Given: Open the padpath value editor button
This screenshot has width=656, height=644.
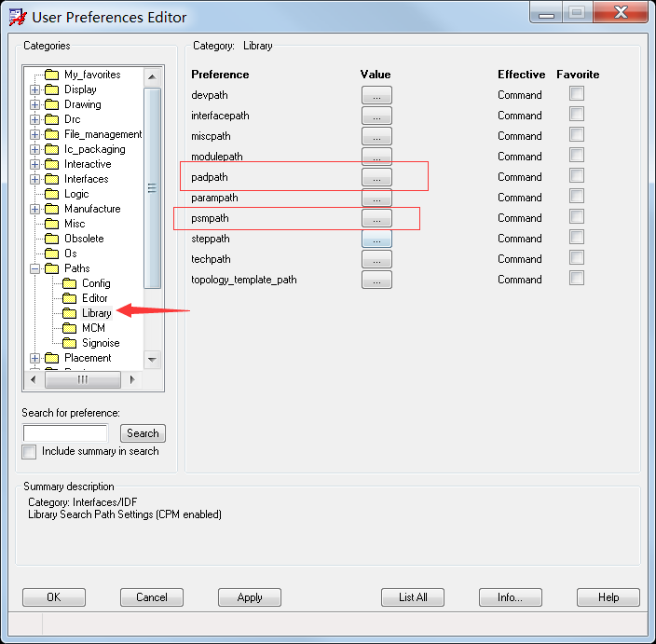Looking at the screenshot, I should tap(376, 177).
